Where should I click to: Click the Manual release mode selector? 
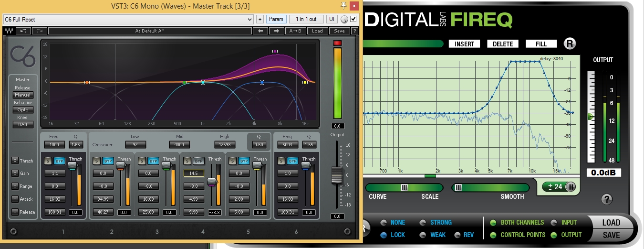23,95
